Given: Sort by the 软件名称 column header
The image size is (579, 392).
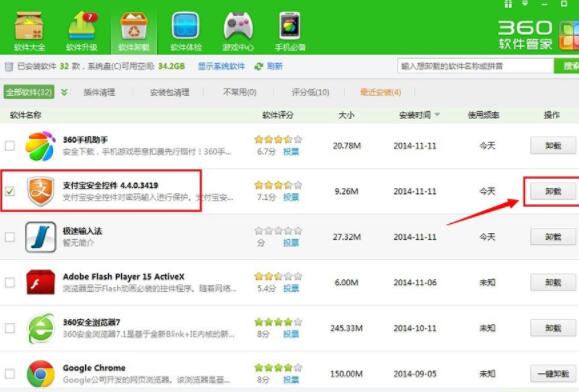Looking at the screenshot, I should click(25, 115).
